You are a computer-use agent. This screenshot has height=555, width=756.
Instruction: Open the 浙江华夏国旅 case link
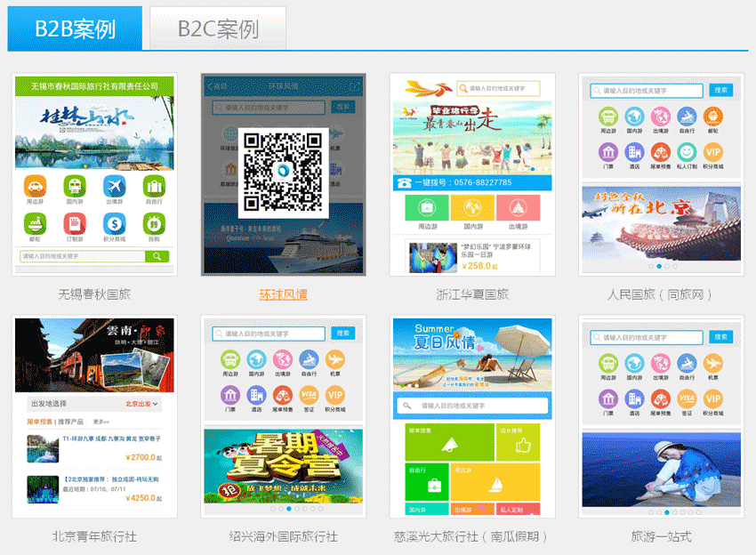[472, 294]
